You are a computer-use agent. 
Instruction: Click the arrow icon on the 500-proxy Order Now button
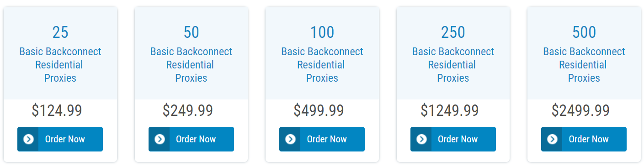point(552,139)
